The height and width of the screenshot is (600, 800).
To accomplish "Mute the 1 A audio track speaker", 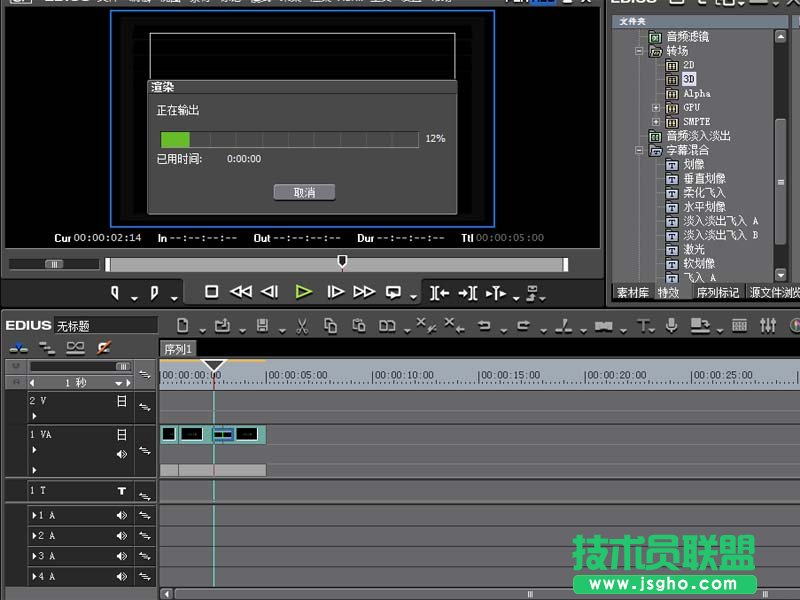I will (122, 516).
